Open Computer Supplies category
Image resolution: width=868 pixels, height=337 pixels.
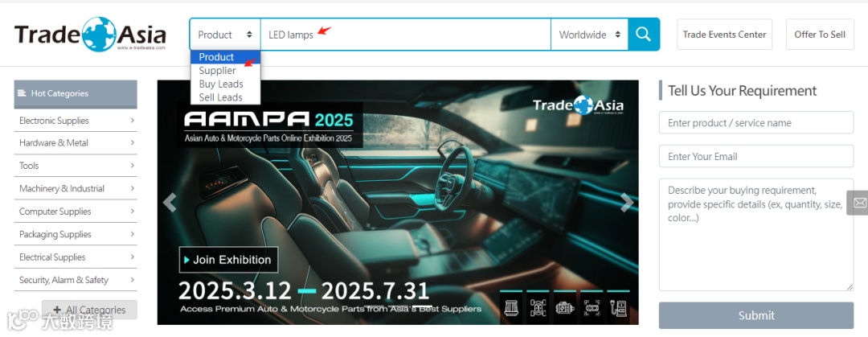click(x=76, y=212)
